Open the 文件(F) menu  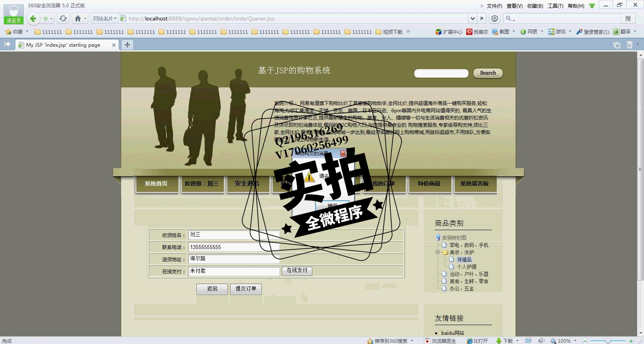point(494,6)
